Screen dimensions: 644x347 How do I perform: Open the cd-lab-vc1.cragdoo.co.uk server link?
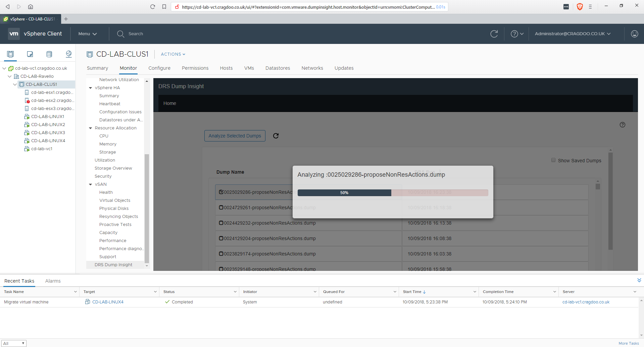586,302
